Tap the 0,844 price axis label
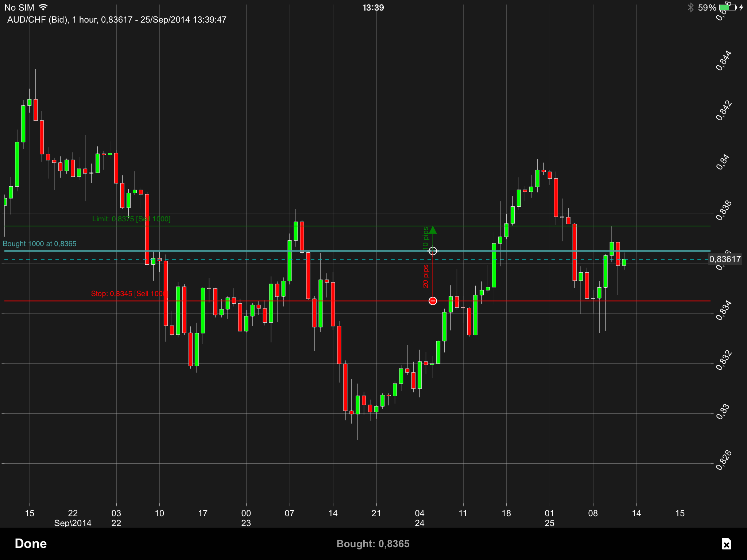 tap(723, 61)
